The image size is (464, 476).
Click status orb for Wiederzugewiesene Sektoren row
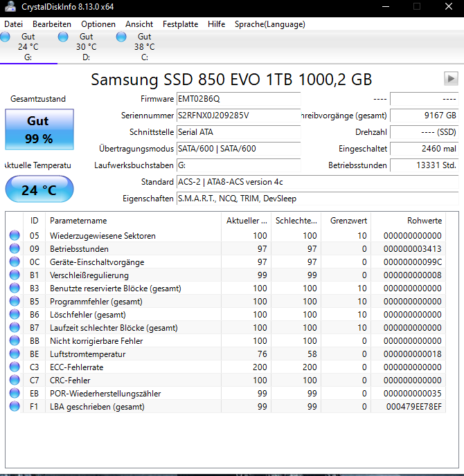click(15, 235)
